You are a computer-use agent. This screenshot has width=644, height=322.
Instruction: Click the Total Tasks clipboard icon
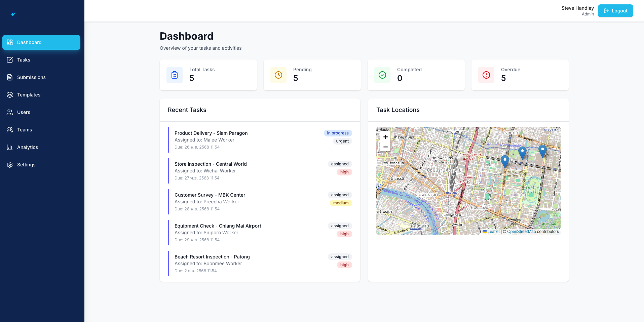click(x=174, y=75)
